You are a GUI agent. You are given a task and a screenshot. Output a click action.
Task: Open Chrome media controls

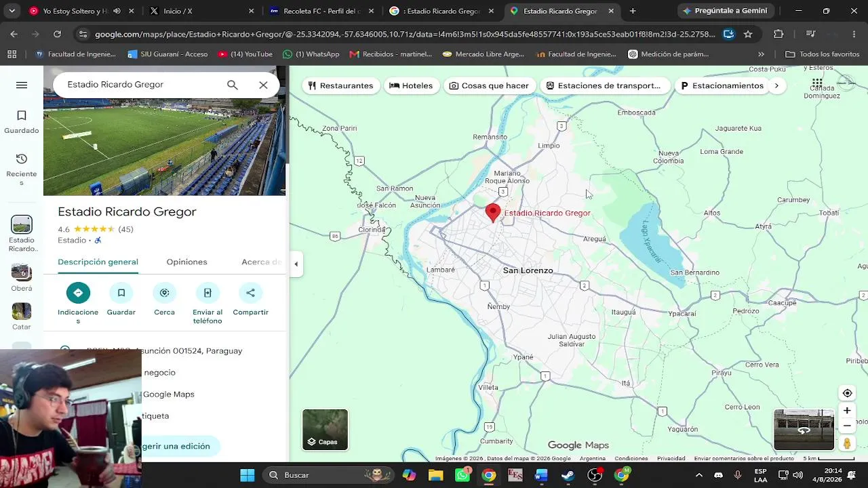point(810,34)
